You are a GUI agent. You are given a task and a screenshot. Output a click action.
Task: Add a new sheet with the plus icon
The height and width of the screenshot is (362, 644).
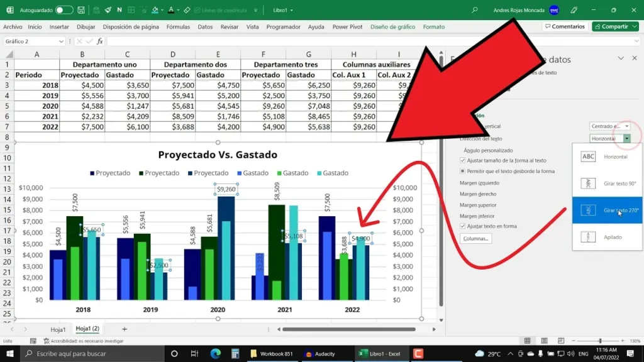click(x=124, y=329)
